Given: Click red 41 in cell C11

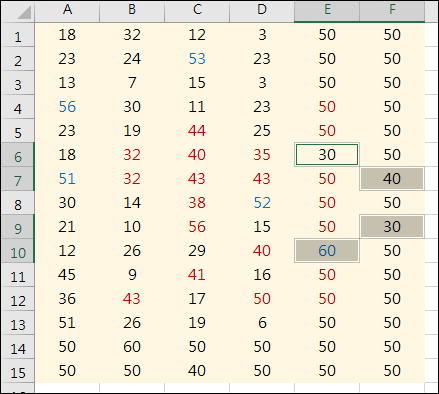Looking at the screenshot, I should click(197, 275).
